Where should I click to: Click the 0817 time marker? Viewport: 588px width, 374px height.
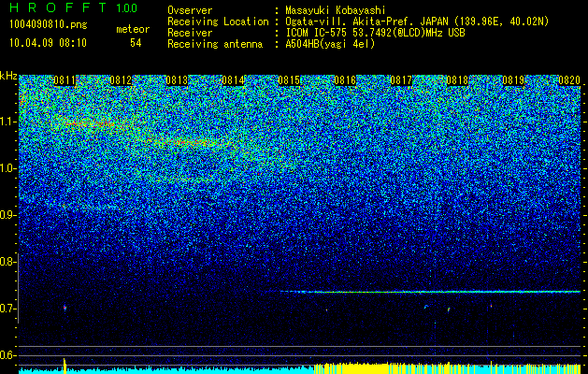pyautogui.click(x=401, y=80)
